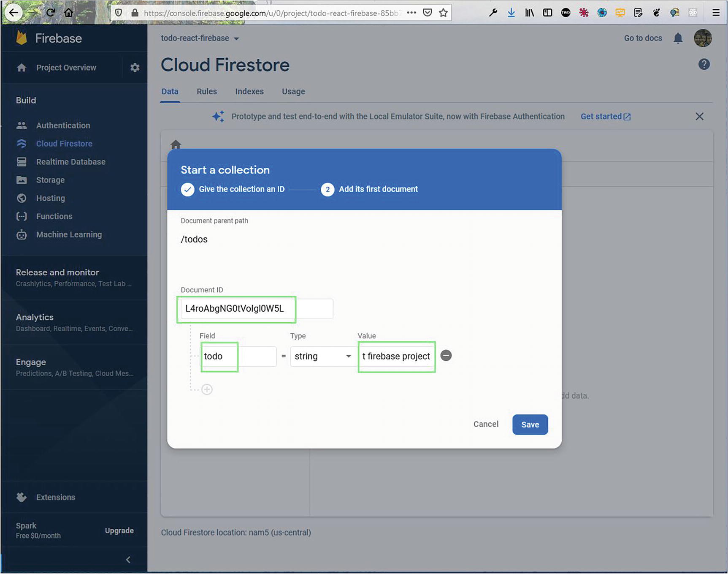Click the notifications bell icon

[x=678, y=38]
